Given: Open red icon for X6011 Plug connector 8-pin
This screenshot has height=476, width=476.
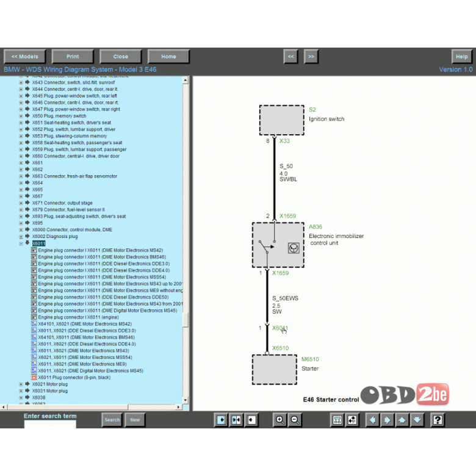Looking at the screenshot, I should 34,377.
